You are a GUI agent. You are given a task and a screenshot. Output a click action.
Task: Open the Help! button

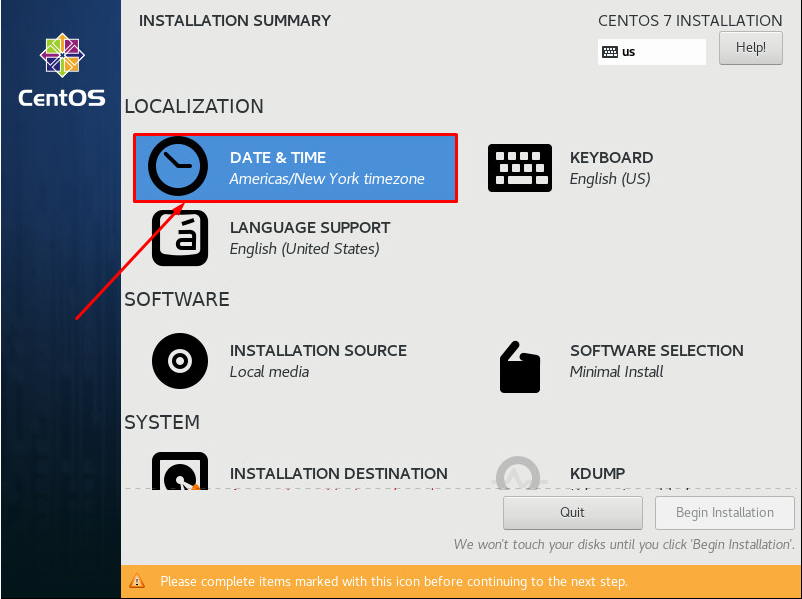[x=750, y=48]
